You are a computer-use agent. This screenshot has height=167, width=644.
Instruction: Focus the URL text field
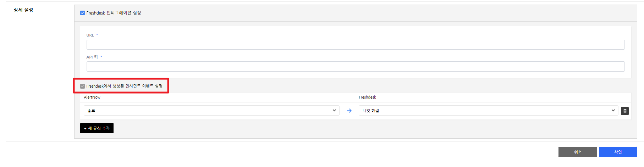pyautogui.click(x=355, y=45)
